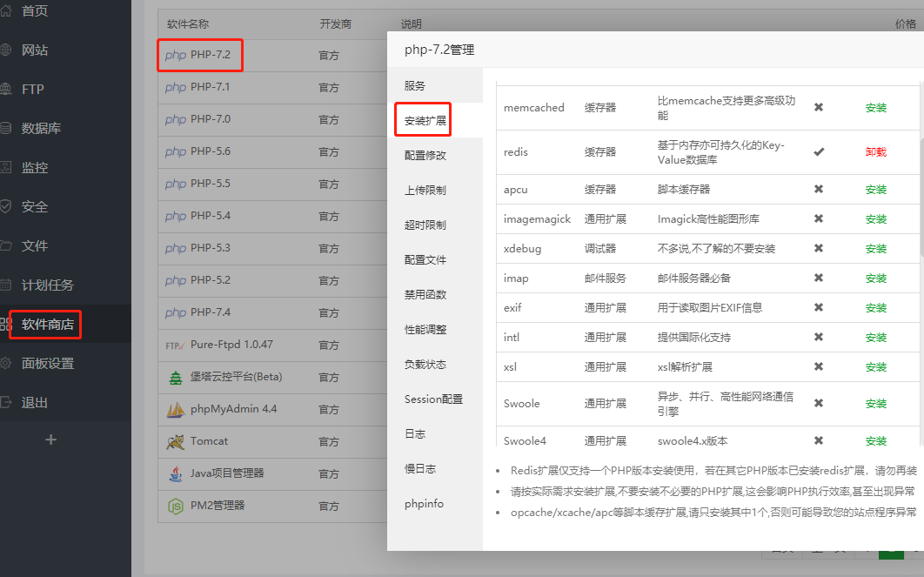This screenshot has height=577, width=924.
Task: Click the 计划任务 calendar sidebar icon
Action: [5, 285]
